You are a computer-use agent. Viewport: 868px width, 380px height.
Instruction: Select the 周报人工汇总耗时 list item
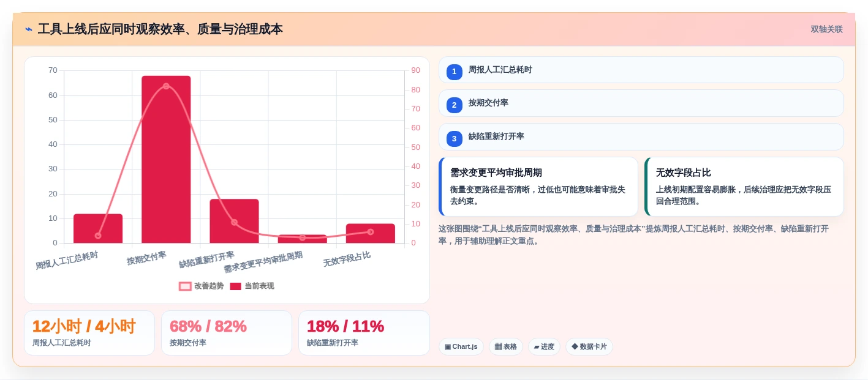(641, 70)
